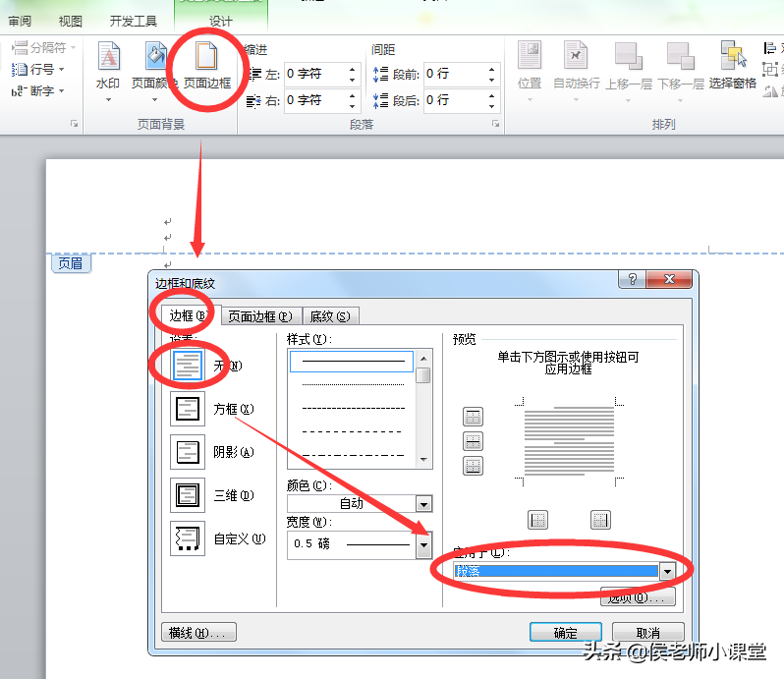The image size is (784, 679).
Task: Open the 开发工具 developer ribbon tab
Action: point(133,21)
